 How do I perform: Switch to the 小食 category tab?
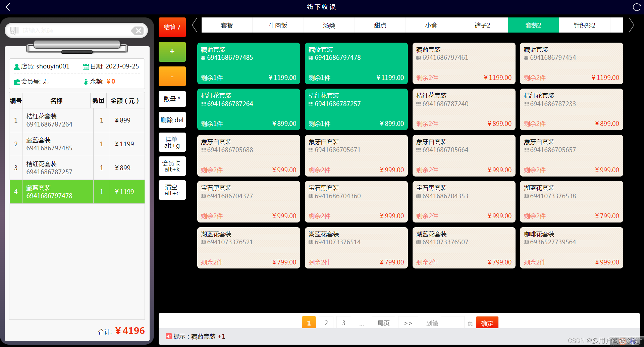tap(431, 25)
